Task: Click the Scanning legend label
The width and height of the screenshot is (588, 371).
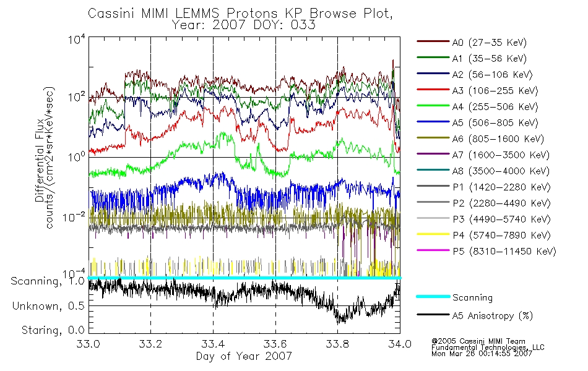Action: point(472,298)
